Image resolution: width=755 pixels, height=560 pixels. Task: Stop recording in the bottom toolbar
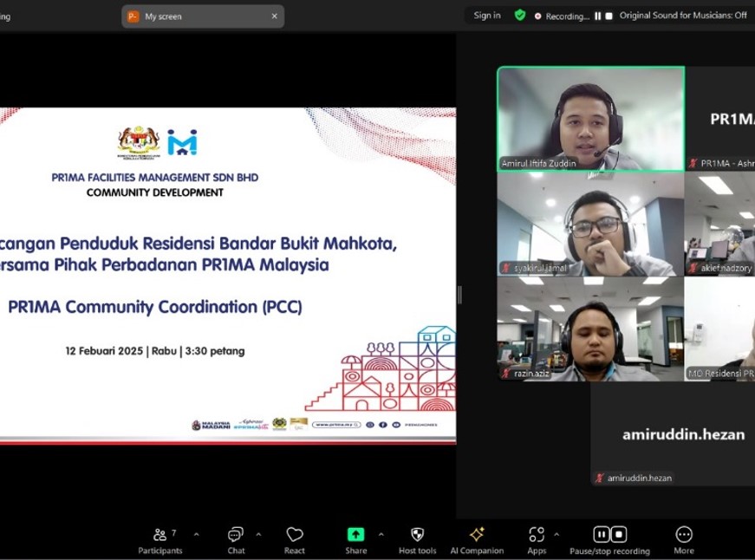[x=619, y=535]
